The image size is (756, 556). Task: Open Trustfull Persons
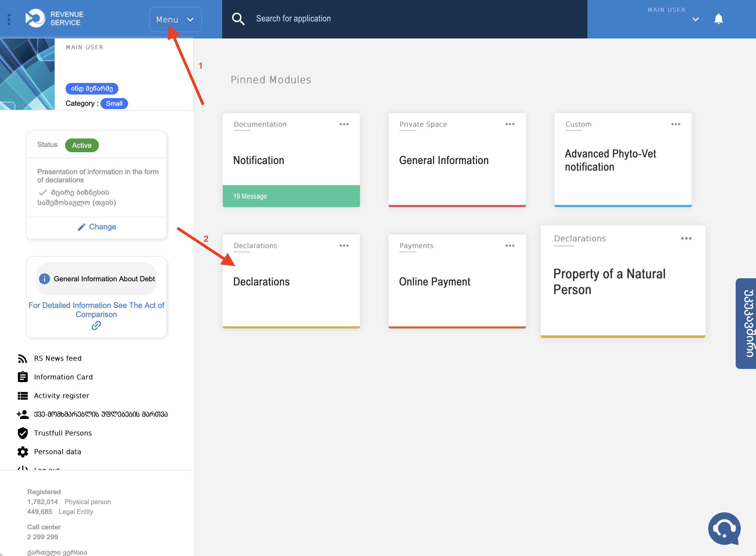tap(63, 433)
